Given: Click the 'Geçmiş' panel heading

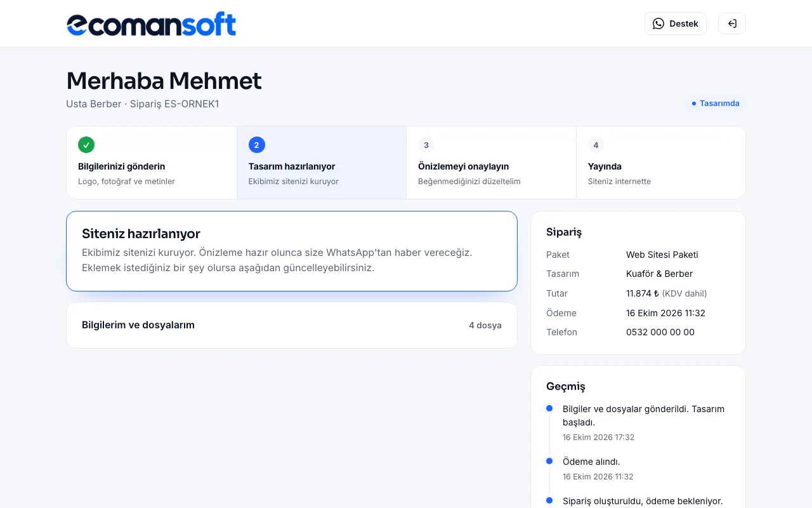Looking at the screenshot, I should pyautogui.click(x=566, y=386).
